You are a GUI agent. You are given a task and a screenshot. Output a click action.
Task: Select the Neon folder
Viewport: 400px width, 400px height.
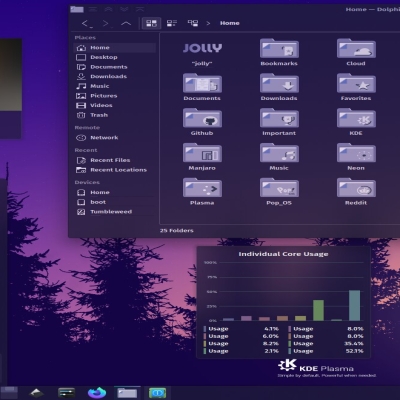(356, 153)
